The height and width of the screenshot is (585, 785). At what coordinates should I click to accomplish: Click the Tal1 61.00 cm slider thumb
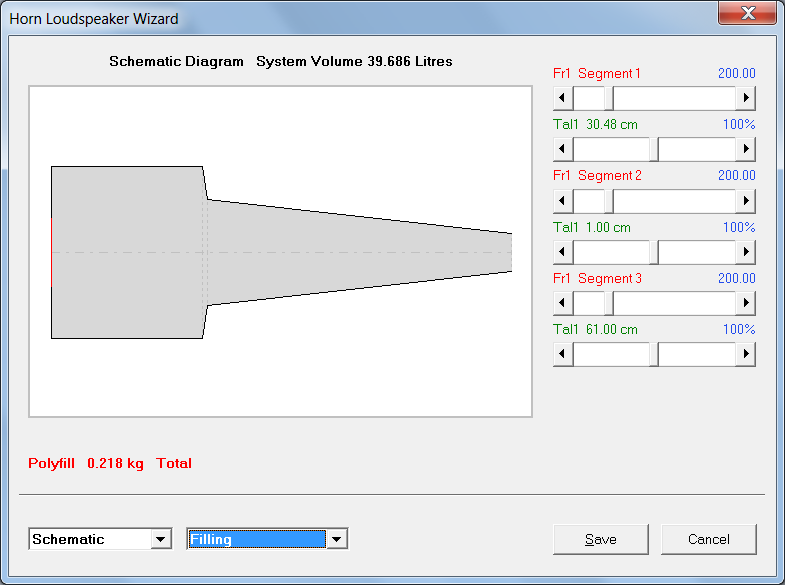[654, 354]
